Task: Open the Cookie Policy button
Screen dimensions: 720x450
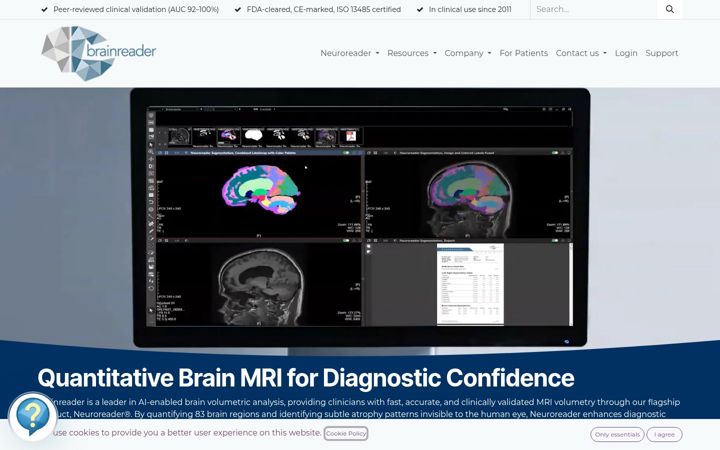Action: click(x=346, y=433)
